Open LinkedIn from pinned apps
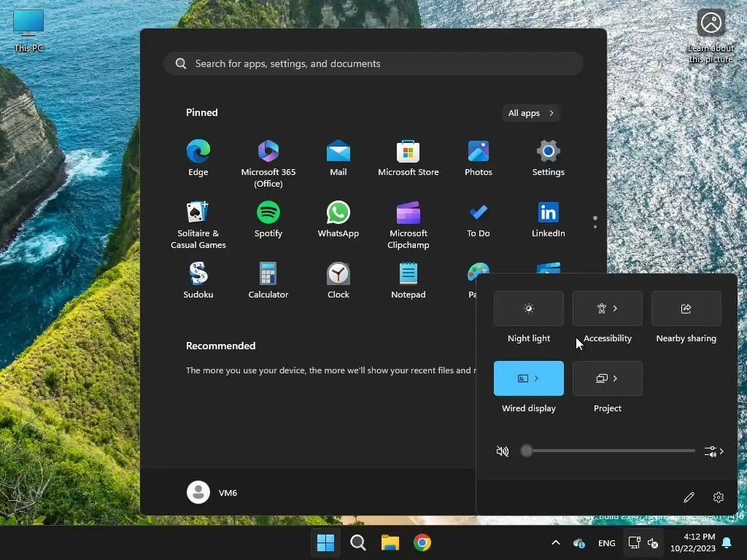Viewport: 747px width, 560px height. point(549,219)
